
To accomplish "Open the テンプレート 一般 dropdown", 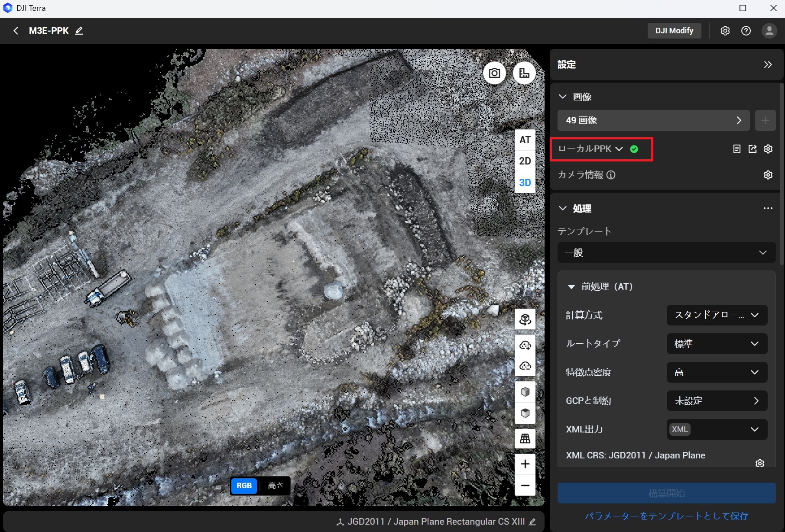I will (x=666, y=252).
